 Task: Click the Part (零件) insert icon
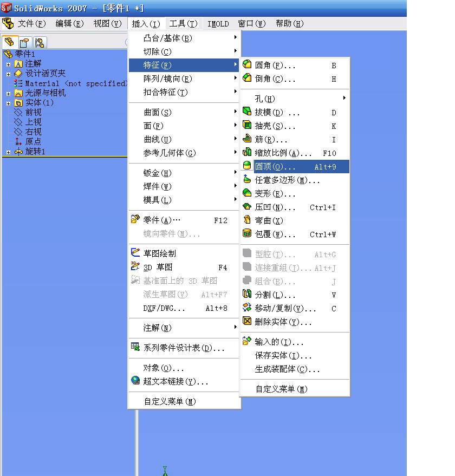point(135,219)
